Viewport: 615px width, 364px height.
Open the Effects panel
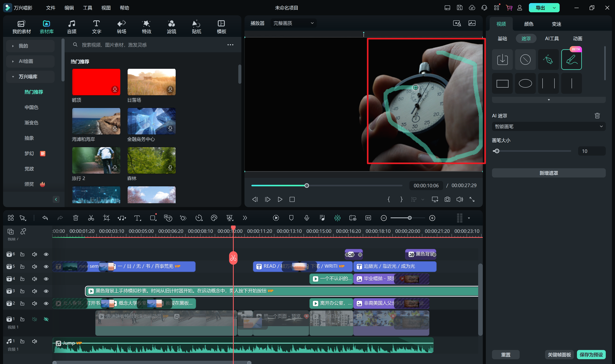pyautogui.click(x=146, y=27)
